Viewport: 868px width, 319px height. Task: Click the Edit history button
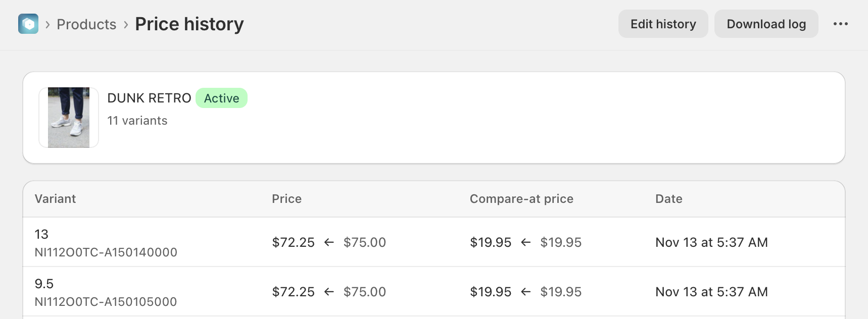point(663,24)
